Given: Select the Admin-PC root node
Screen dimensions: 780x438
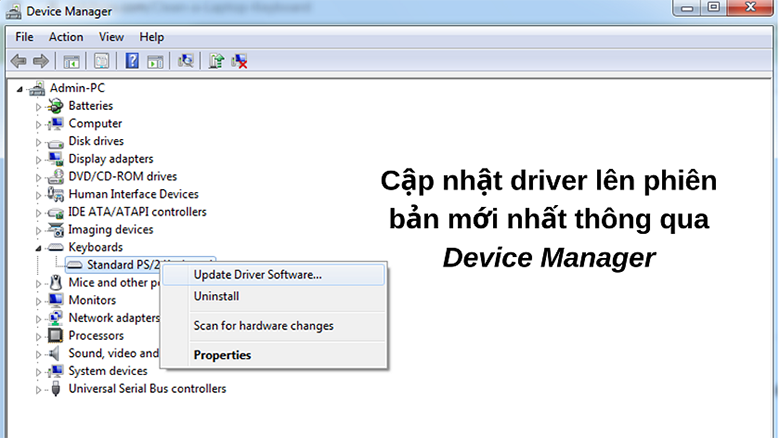Looking at the screenshot, I should coord(76,88).
